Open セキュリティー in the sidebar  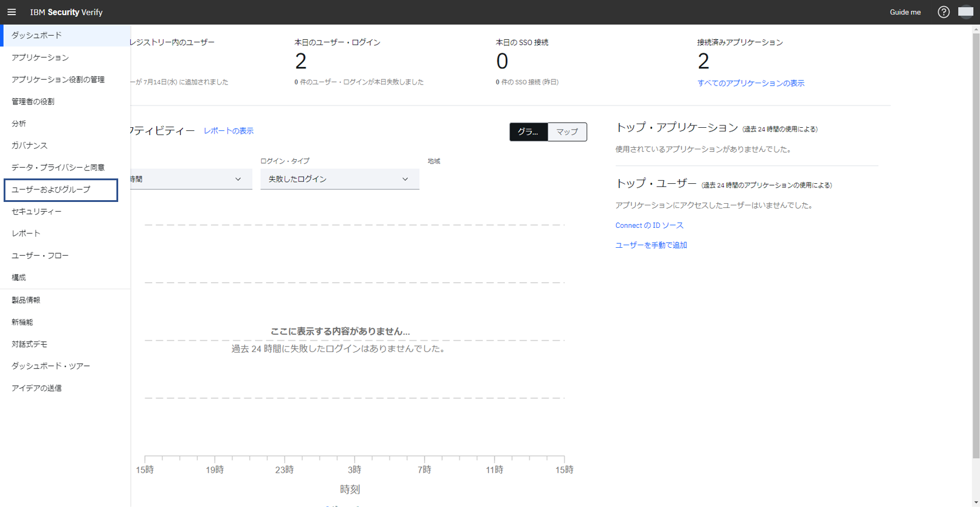click(65, 212)
